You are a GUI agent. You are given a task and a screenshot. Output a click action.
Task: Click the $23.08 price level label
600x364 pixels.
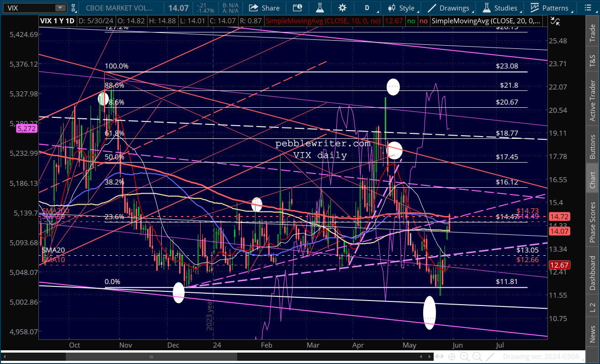click(x=507, y=66)
